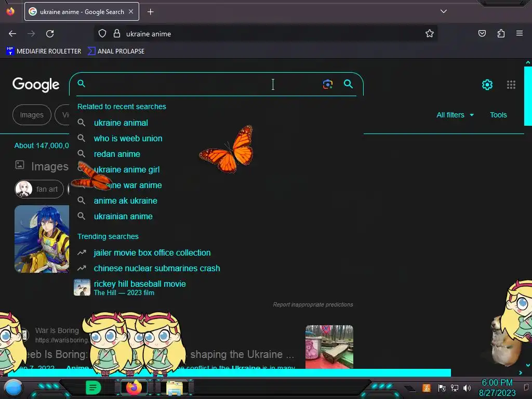Click the orange Java tray icon
532x399 pixels.
point(427,388)
